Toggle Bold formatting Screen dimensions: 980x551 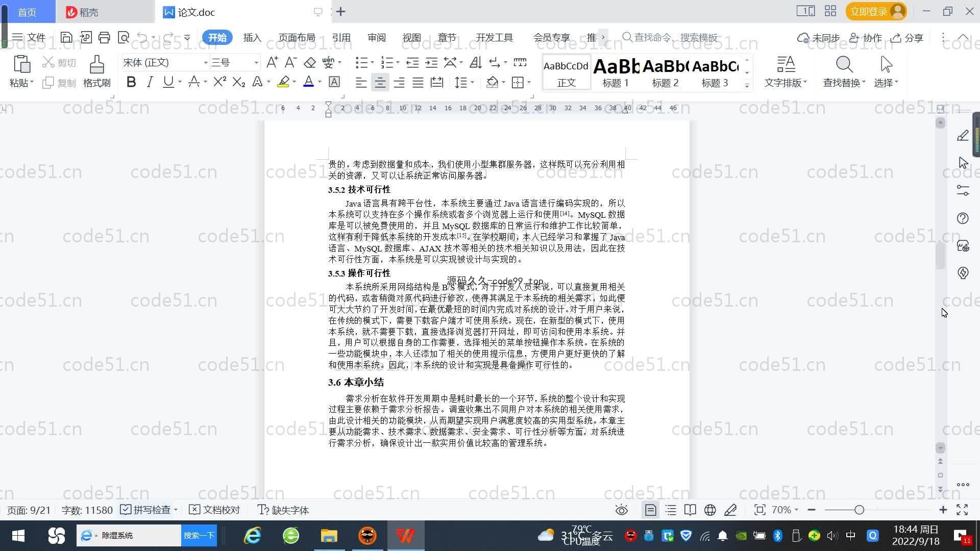(x=131, y=82)
